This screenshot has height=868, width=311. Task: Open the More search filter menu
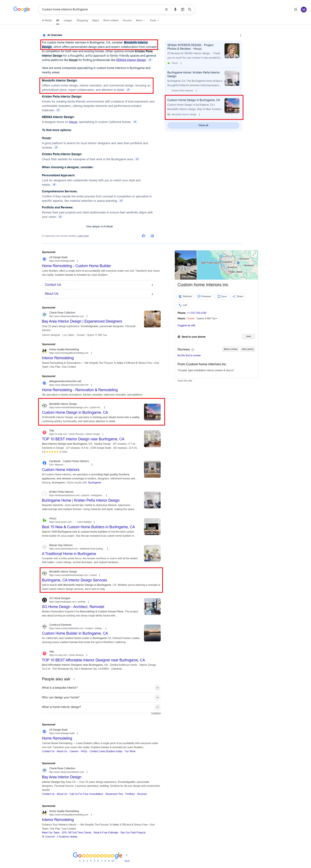(140, 21)
